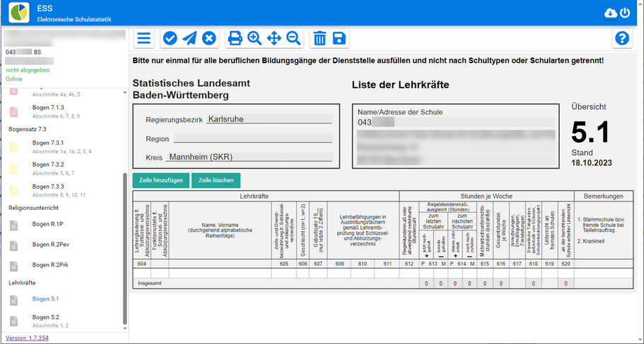
Task: Open Bogen 7.1.3 in sidebar
Action: click(x=48, y=108)
